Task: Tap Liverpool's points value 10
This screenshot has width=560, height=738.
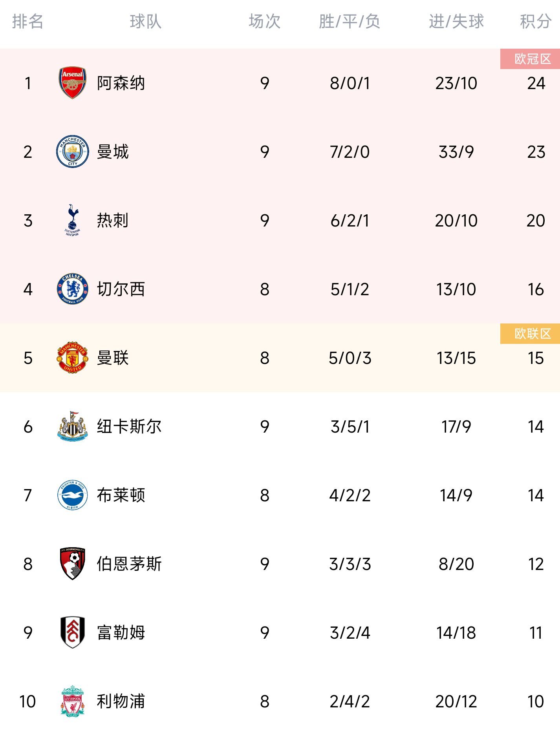Action: point(536,701)
